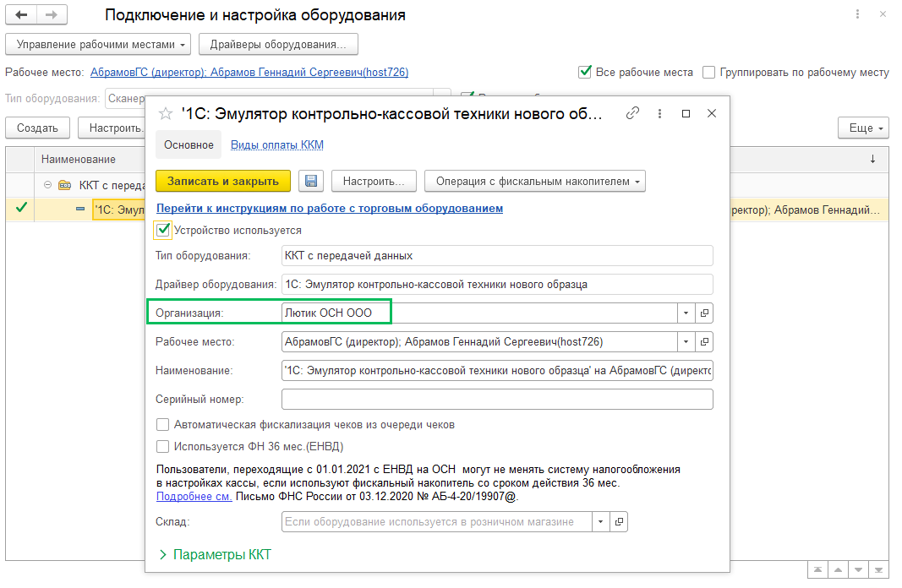This screenshot has width=902, height=588.
Task: Open the Склад field's open-form icon
Action: click(x=620, y=522)
